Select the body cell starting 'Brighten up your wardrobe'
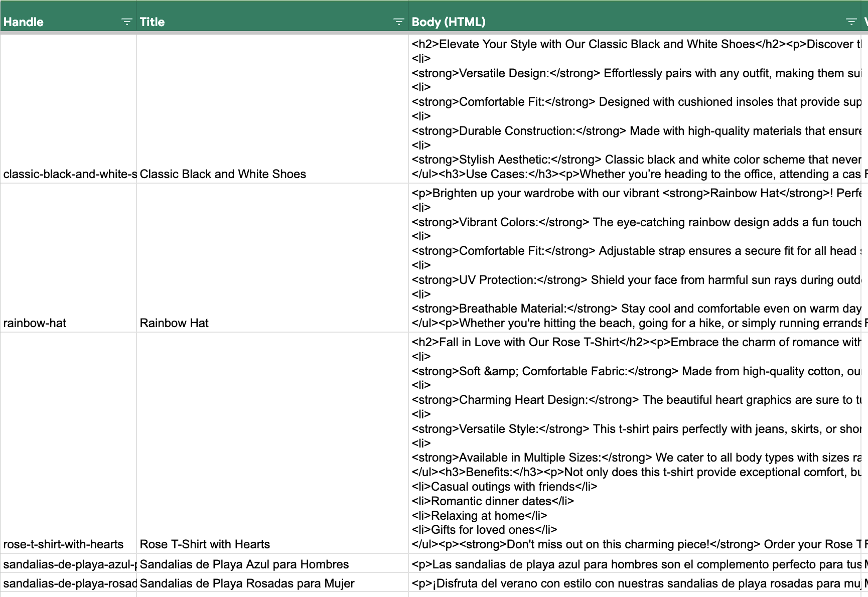The image size is (868, 597). 635,258
